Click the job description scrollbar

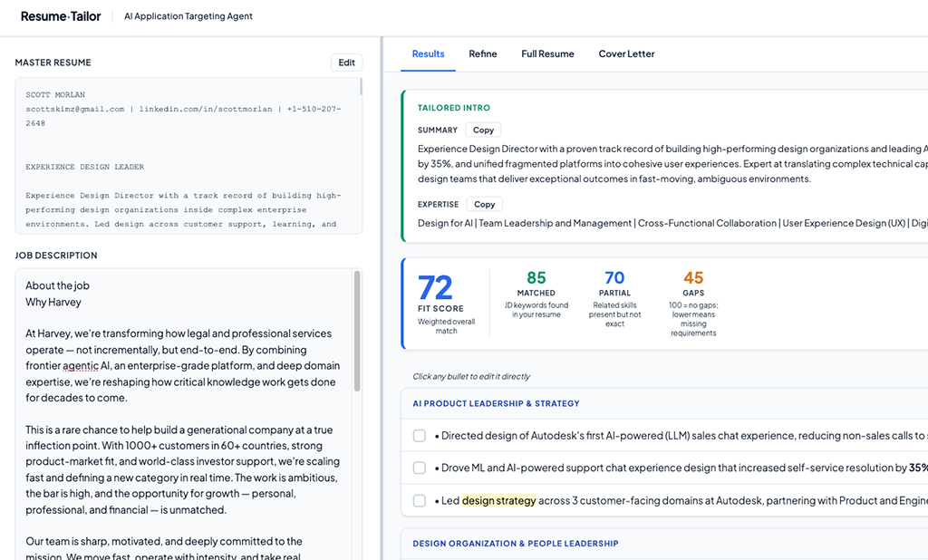[357, 331]
